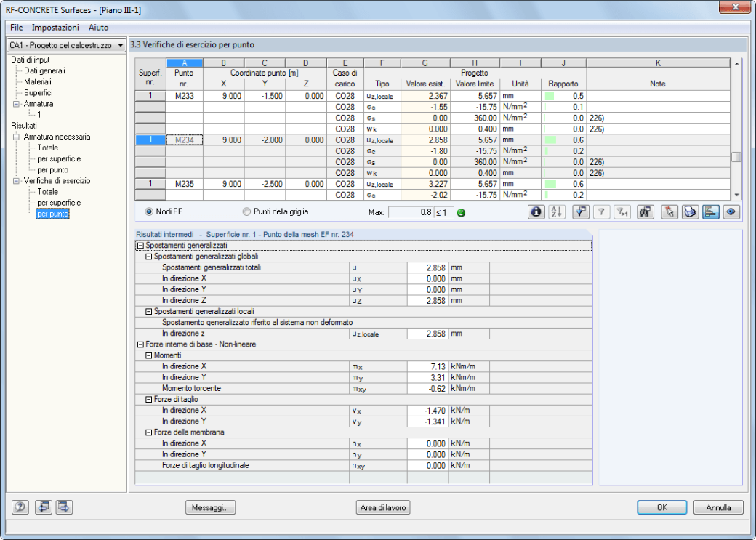Select Totale under Armatura necessaria
Viewport: 756px width, 540px height.
coord(48,148)
